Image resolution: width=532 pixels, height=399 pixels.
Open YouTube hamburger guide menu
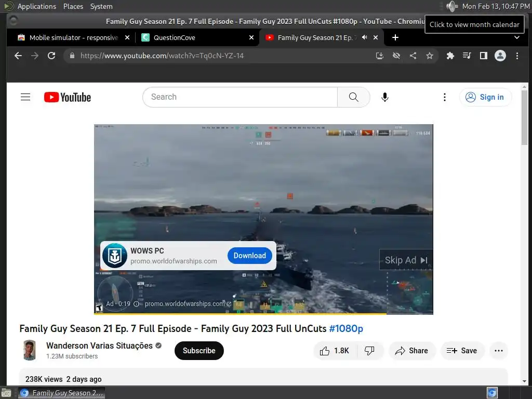tap(25, 97)
